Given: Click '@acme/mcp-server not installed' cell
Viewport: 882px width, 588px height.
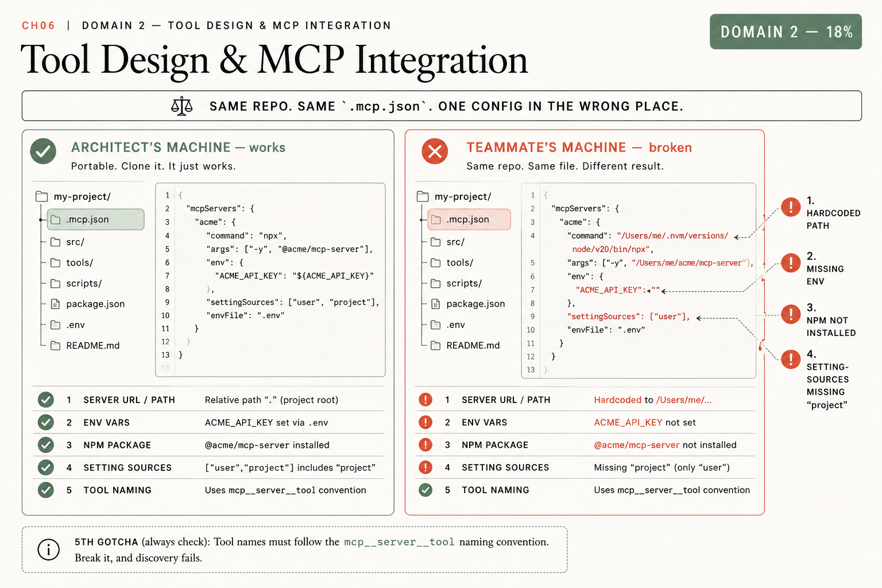Looking at the screenshot, I should 665,445.
